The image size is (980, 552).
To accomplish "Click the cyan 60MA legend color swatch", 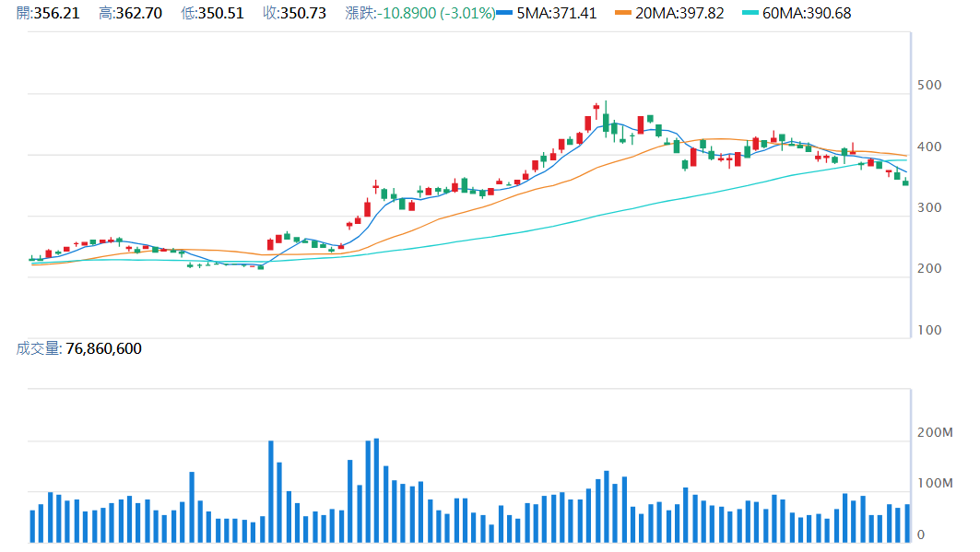I will [750, 13].
